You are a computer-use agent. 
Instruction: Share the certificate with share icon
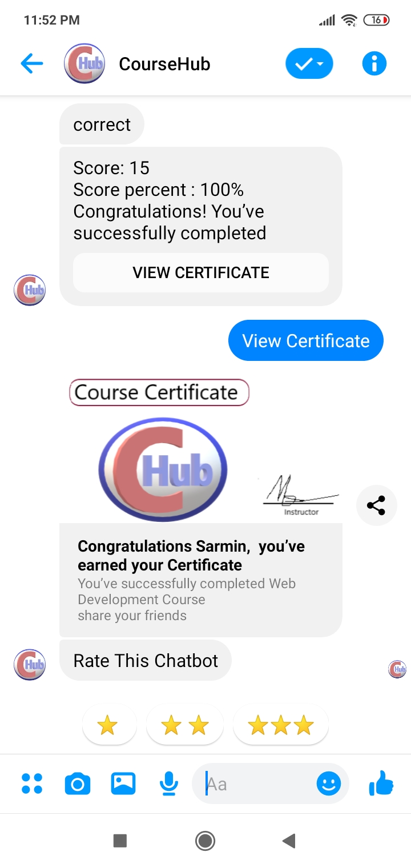[376, 505]
